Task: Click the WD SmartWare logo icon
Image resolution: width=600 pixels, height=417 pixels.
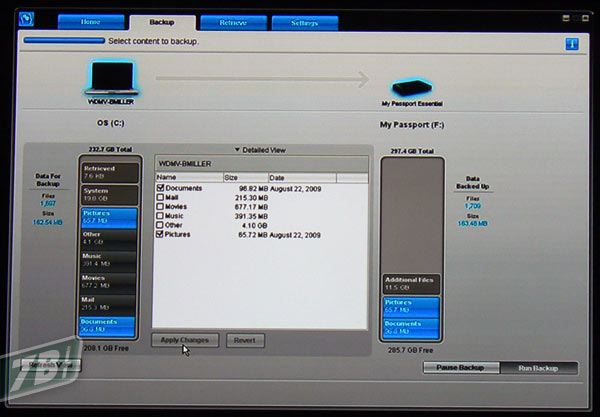Action: click(26, 19)
